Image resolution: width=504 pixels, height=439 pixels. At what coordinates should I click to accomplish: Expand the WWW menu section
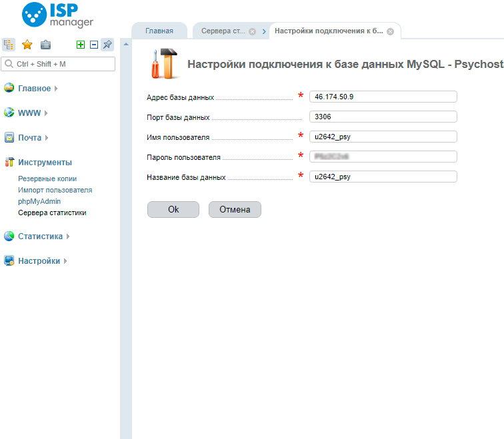point(29,113)
